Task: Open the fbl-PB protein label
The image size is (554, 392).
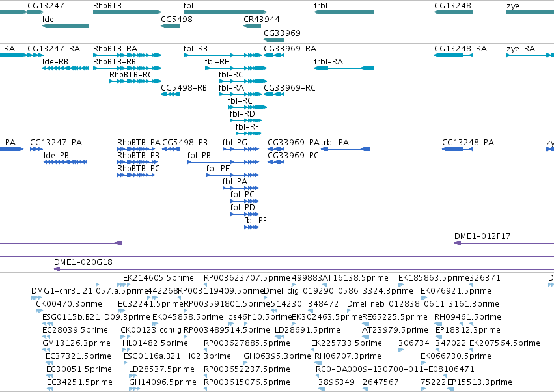Action: tap(199, 156)
